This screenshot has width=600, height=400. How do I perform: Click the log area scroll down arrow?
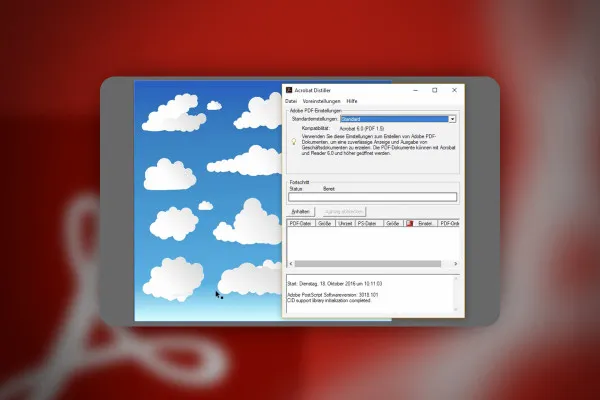coord(456,309)
